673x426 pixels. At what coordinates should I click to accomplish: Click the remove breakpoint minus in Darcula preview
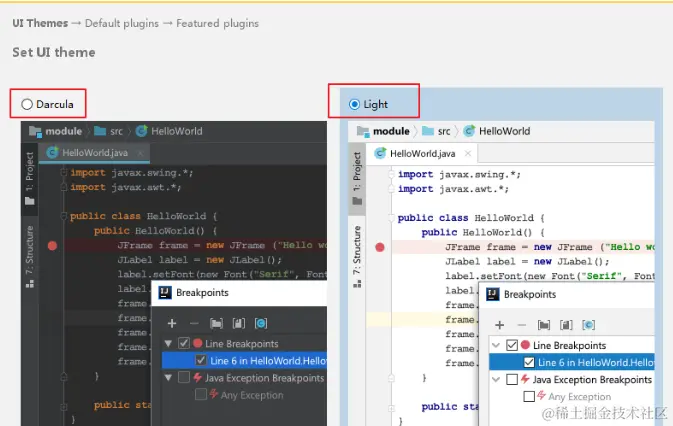194,323
